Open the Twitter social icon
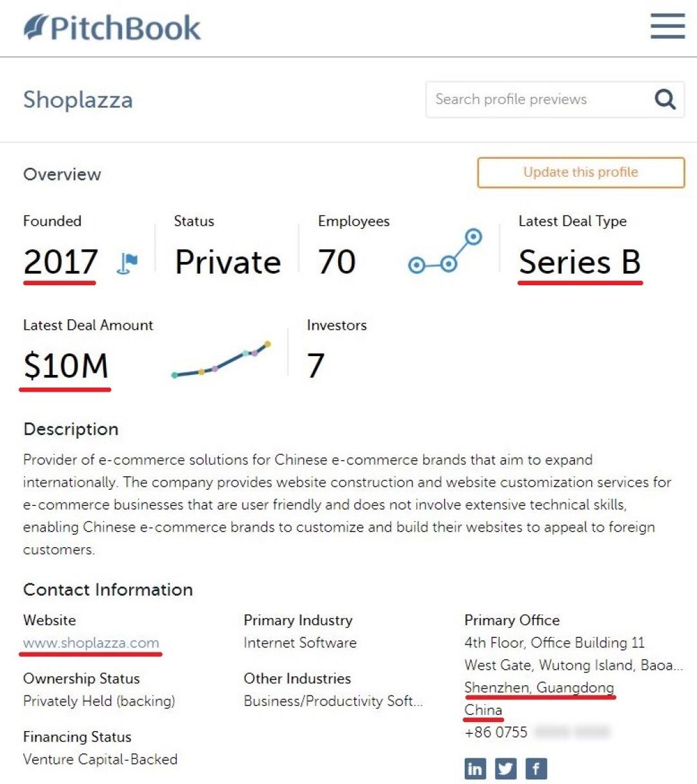Image resolution: width=697 pixels, height=784 pixels. [x=505, y=769]
